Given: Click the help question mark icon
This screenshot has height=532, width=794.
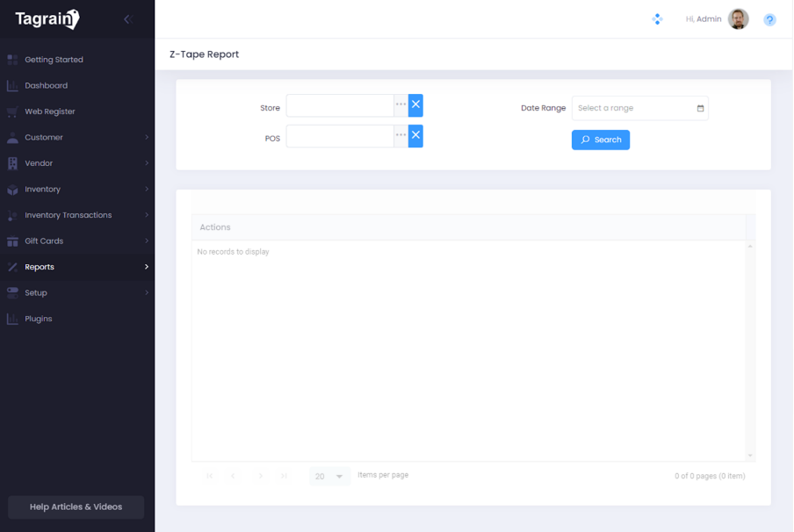Looking at the screenshot, I should (x=769, y=19).
